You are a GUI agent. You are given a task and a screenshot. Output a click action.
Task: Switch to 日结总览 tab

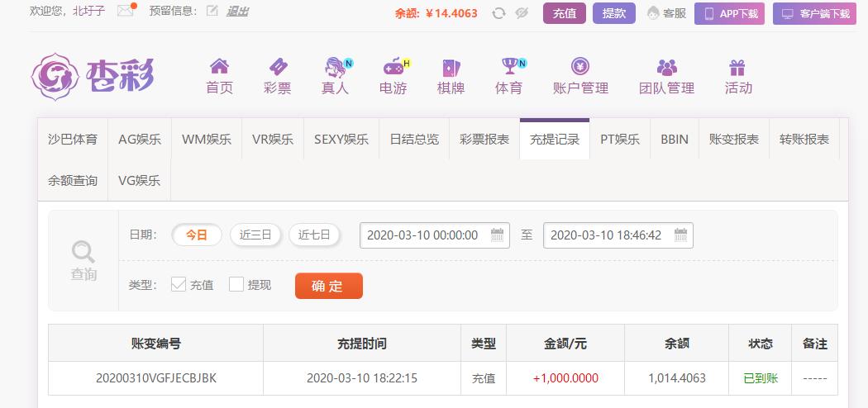[x=414, y=140]
